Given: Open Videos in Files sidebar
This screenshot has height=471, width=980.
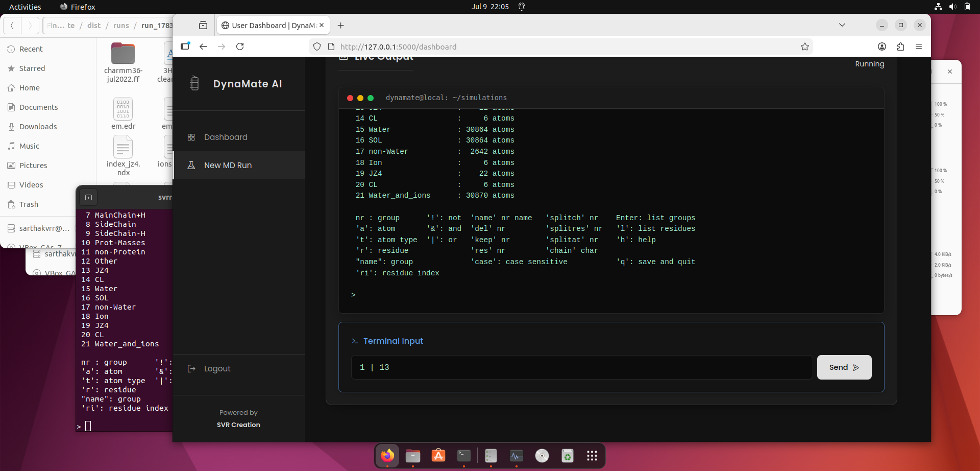Looking at the screenshot, I should [48, 185].
